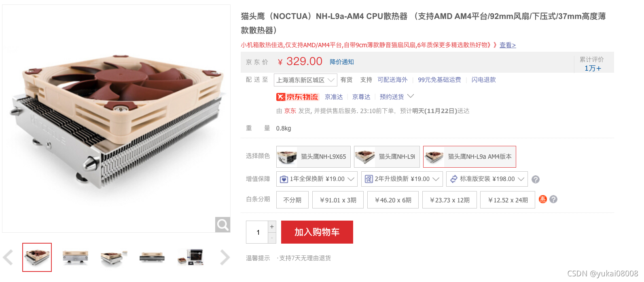The width and height of the screenshot is (644, 282).
Task: Select the ¥46.20 x 6期 installment plan
Action: click(393, 200)
